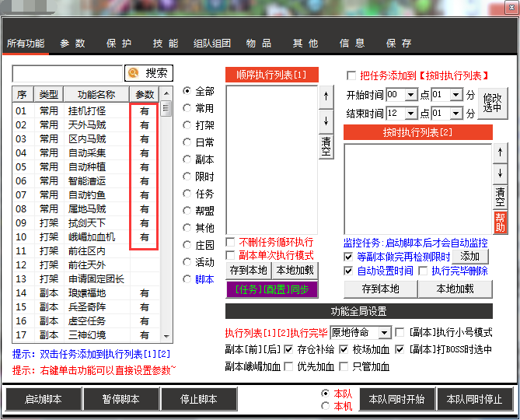This screenshot has height=420, width=520.
Task: Select the 保存 tab
Action: coord(399,44)
